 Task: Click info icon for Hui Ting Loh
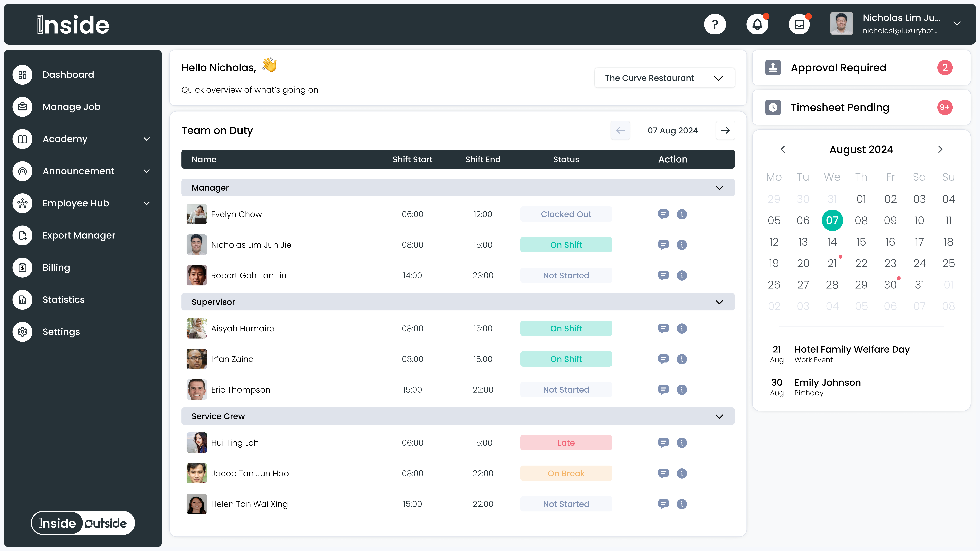pyautogui.click(x=682, y=443)
